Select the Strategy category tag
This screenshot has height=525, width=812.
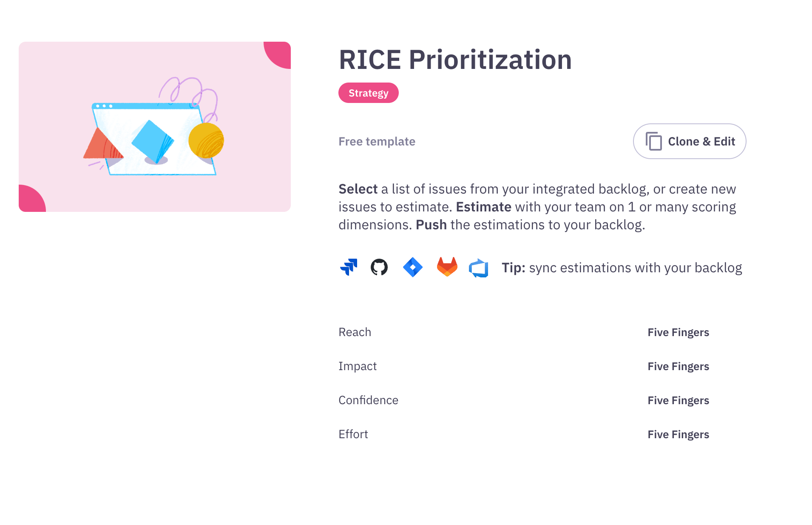368,92
